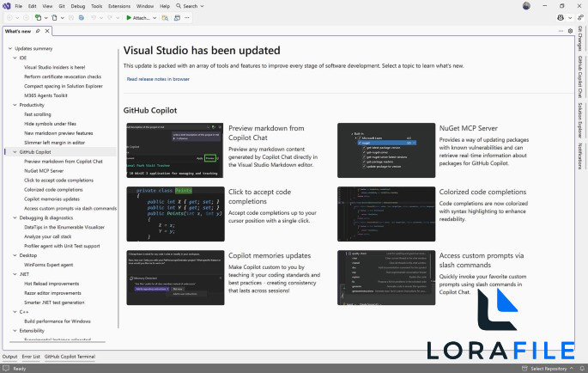Open the Preview markdown from Copilot Chat thumbnail

(175, 150)
